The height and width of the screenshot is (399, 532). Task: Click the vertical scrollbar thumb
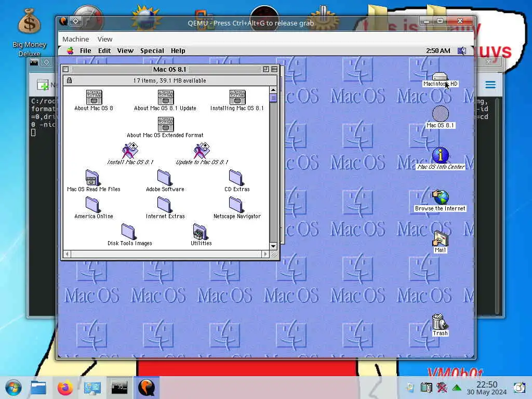[x=273, y=98]
